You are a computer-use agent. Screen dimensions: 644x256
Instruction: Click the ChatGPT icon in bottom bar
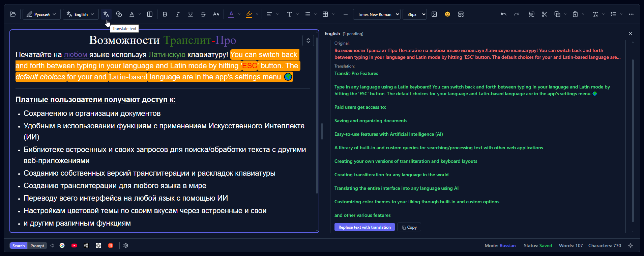[x=98, y=246]
